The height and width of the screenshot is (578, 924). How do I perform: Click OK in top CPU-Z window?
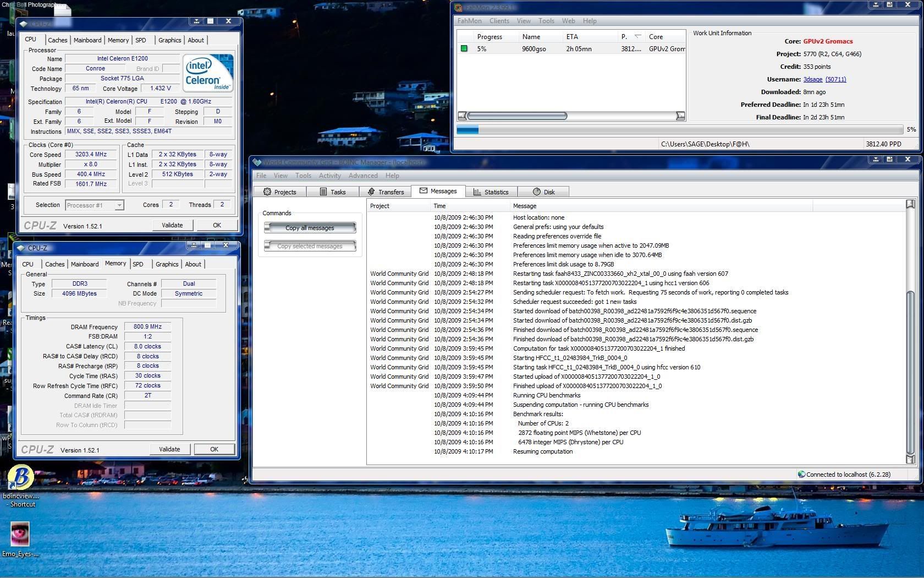point(217,225)
